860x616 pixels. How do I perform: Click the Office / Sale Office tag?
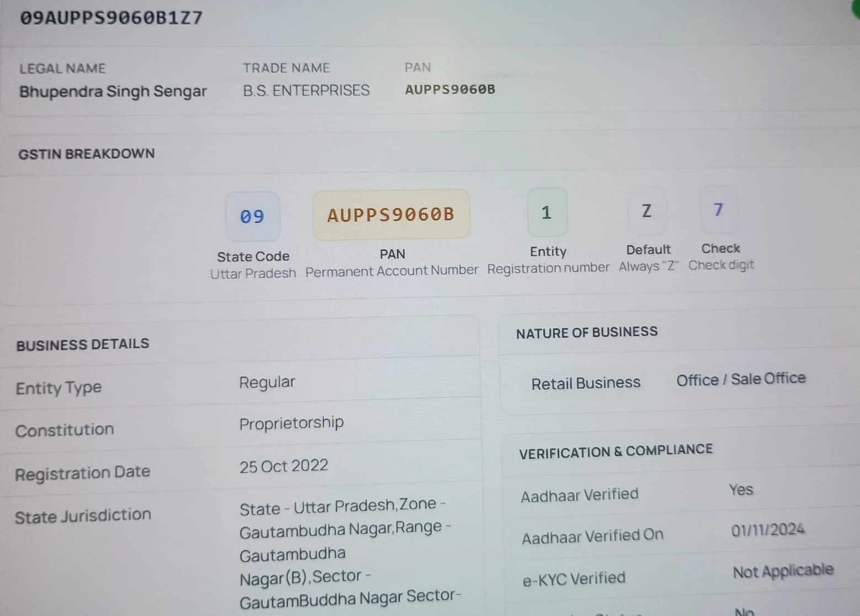(x=741, y=379)
